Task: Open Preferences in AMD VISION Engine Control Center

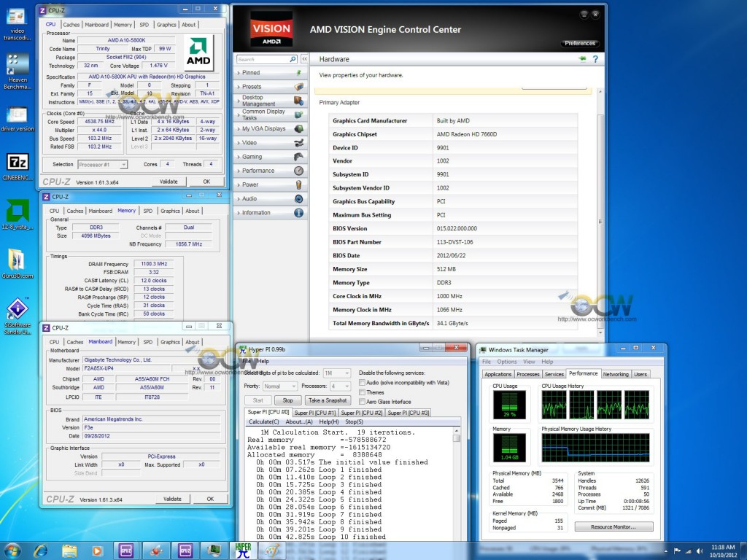Action: 580,43
